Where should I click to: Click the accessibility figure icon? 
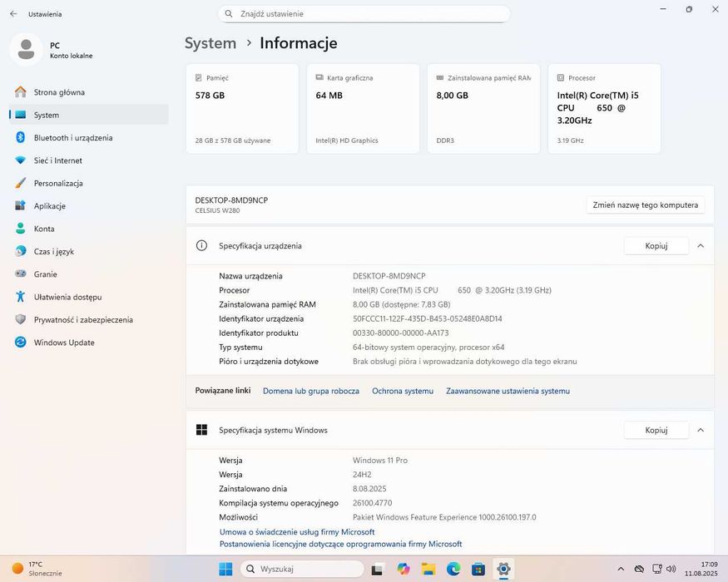click(x=21, y=297)
